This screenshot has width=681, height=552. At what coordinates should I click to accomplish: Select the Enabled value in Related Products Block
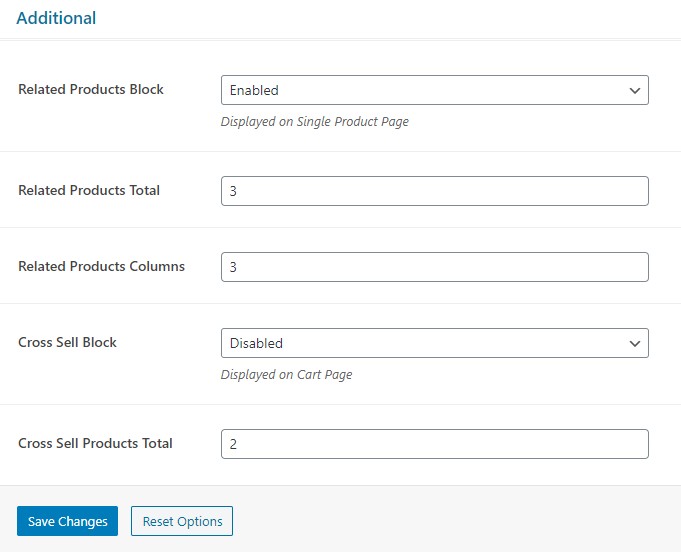coord(254,90)
